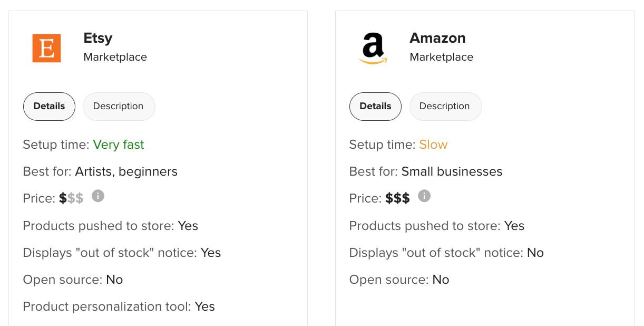This screenshot has height=326, width=644.
Task: Click the info circle next to Etsy's "$" rating
Action: (x=99, y=196)
